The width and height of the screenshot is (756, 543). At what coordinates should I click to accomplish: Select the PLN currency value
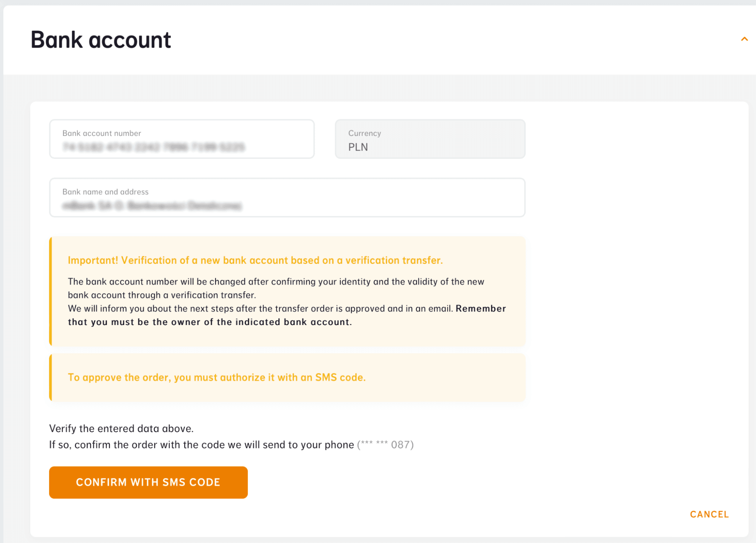click(x=358, y=147)
